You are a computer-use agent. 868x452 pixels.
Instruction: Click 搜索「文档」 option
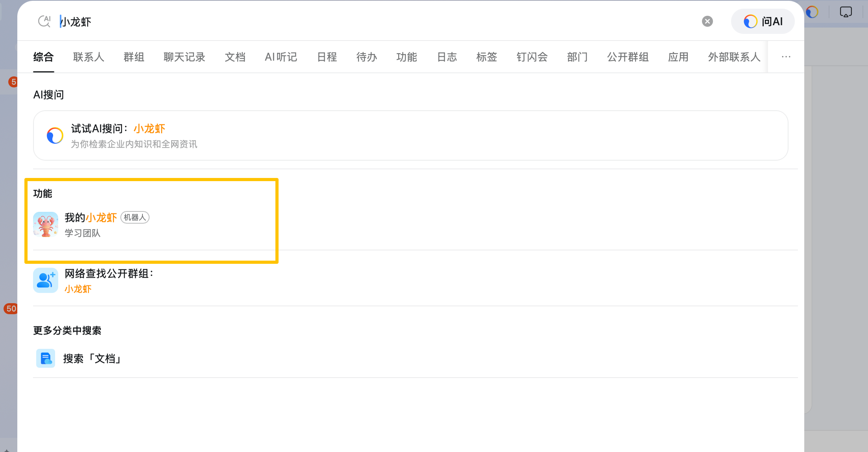tap(93, 359)
